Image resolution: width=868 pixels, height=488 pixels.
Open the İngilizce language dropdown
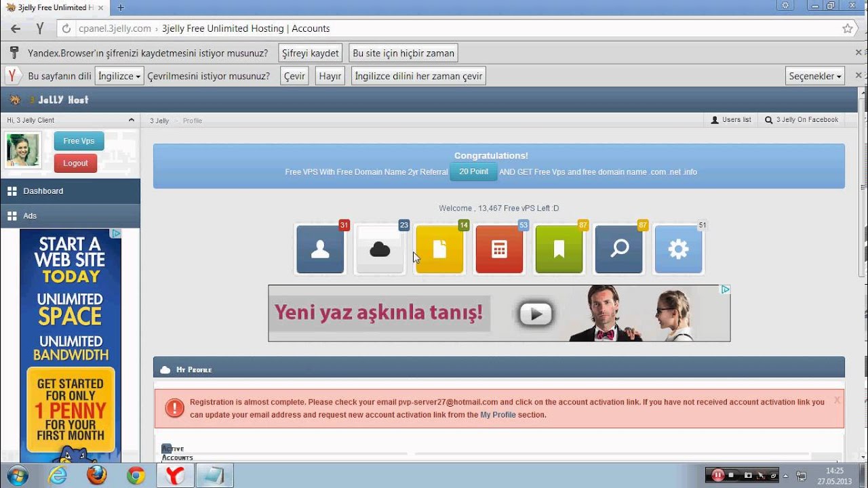[x=119, y=76]
